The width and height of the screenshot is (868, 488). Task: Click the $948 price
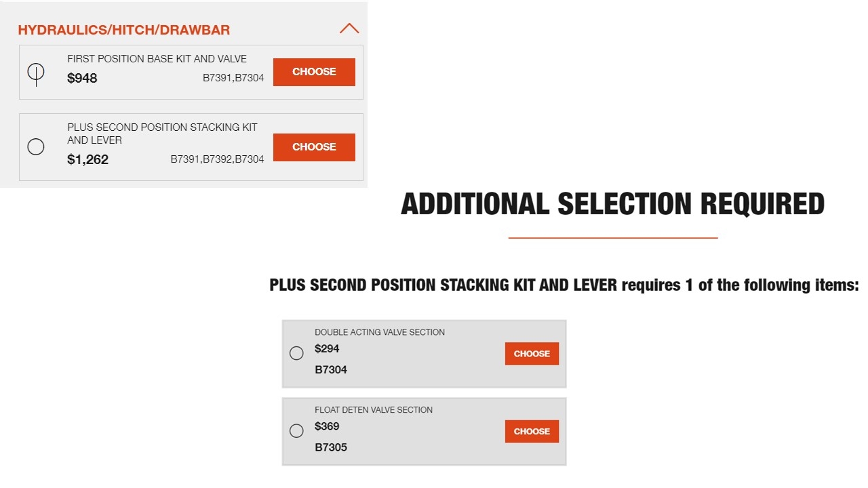(x=82, y=78)
